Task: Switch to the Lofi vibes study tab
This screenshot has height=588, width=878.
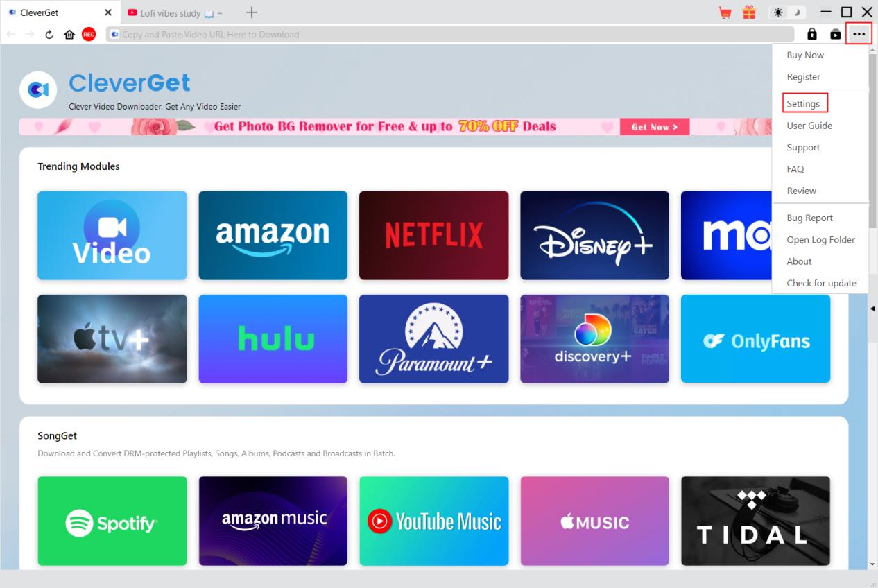Action: [x=175, y=12]
